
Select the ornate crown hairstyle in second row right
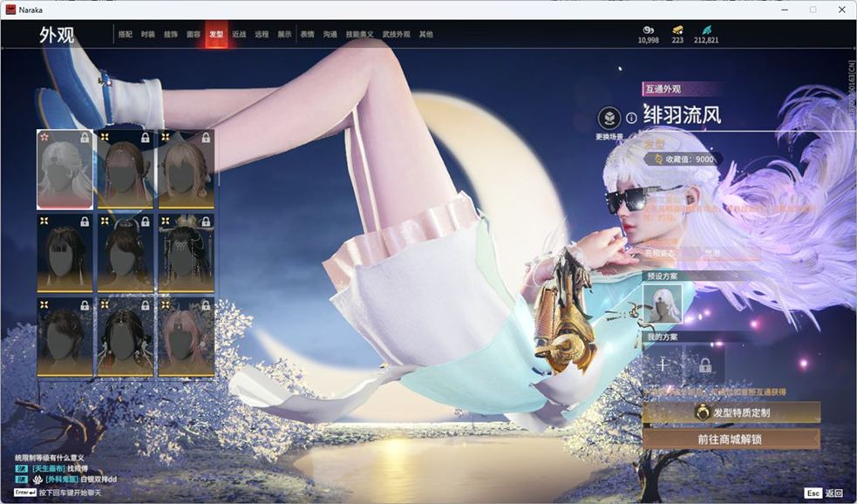[x=187, y=253]
